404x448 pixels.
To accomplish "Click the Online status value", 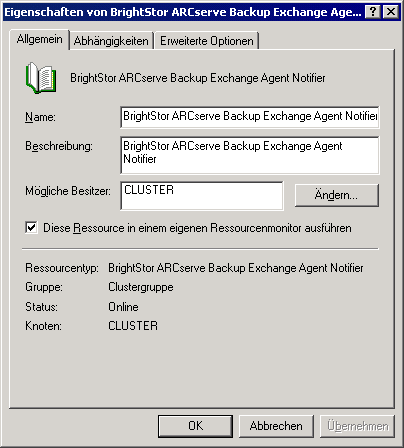I will (x=123, y=307).
